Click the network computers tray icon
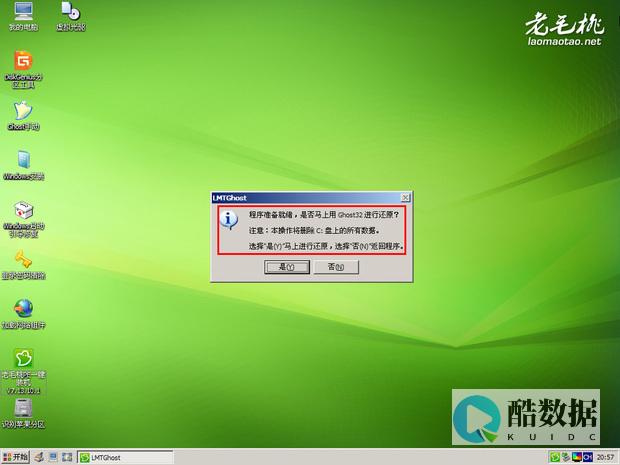Image resolution: width=620 pixels, height=465 pixels. [x=566, y=457]
